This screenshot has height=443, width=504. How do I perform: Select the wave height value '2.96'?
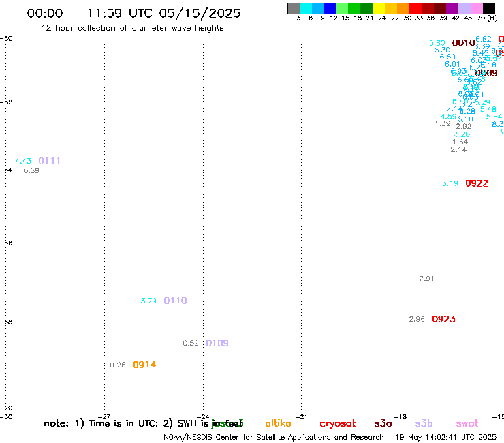coord(417,319)
